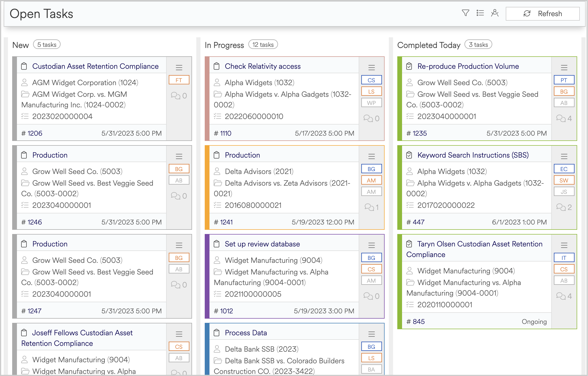Click WP badge on Check Relativity card
The height and width of the screenshot is (376, 588).
pos(372,103)
